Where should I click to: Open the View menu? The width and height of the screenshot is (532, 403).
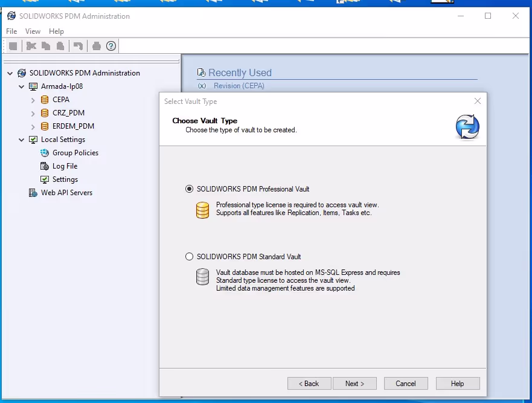(33, 31)
